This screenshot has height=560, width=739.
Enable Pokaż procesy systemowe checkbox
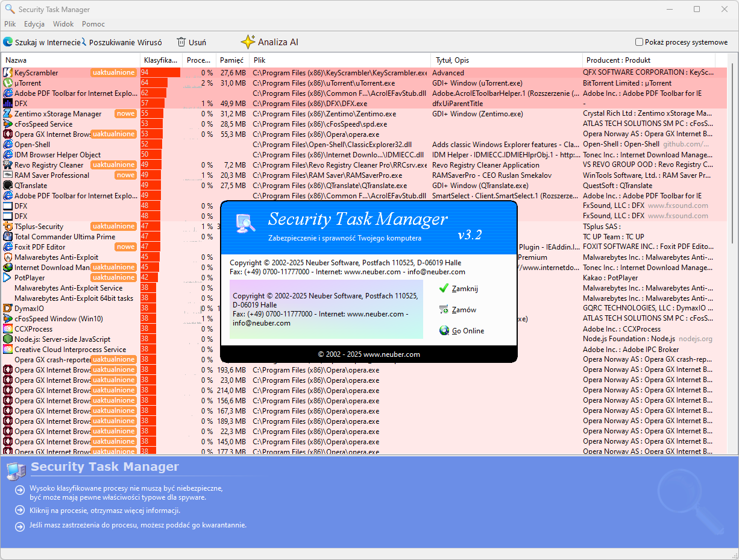(x=640, y=42)
